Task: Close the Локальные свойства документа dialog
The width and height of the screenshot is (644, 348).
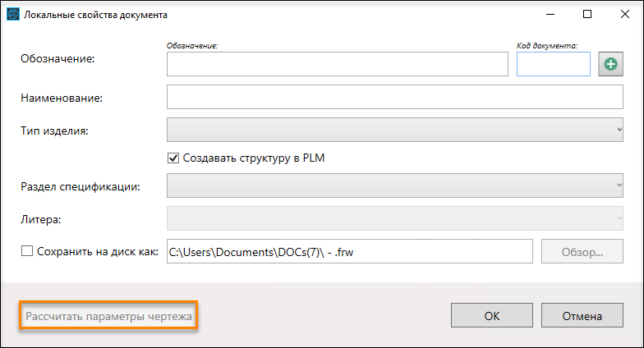Action: [x=624, y=15]
